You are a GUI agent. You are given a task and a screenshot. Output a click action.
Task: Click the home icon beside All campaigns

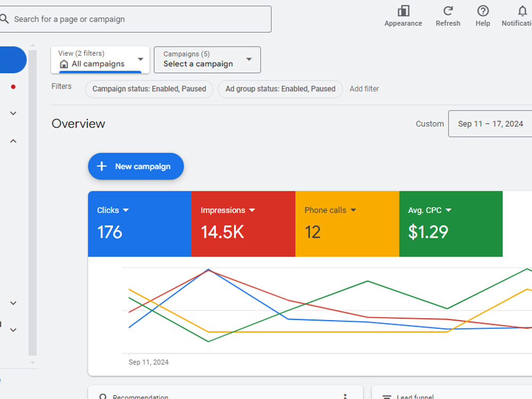(x=64, y=64)
